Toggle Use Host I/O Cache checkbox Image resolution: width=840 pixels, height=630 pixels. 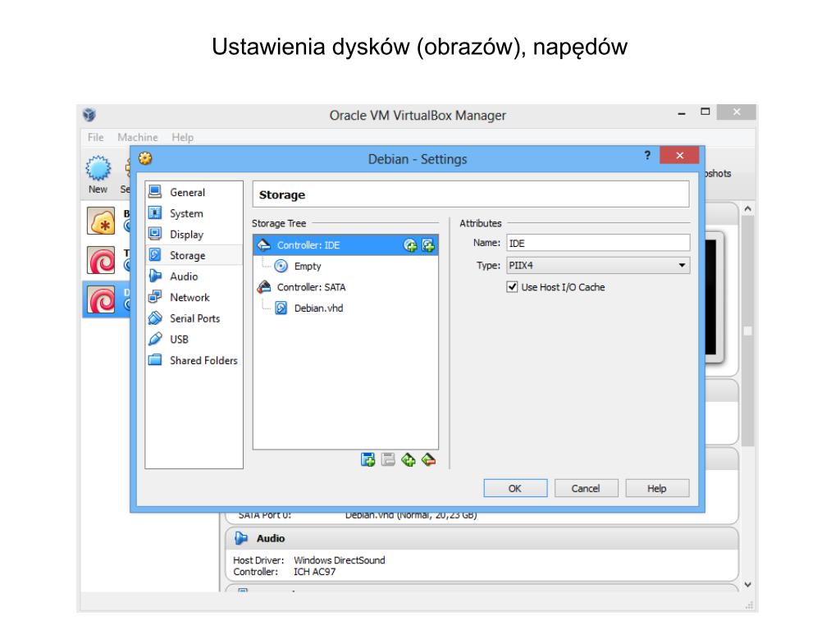coord(513,287)
